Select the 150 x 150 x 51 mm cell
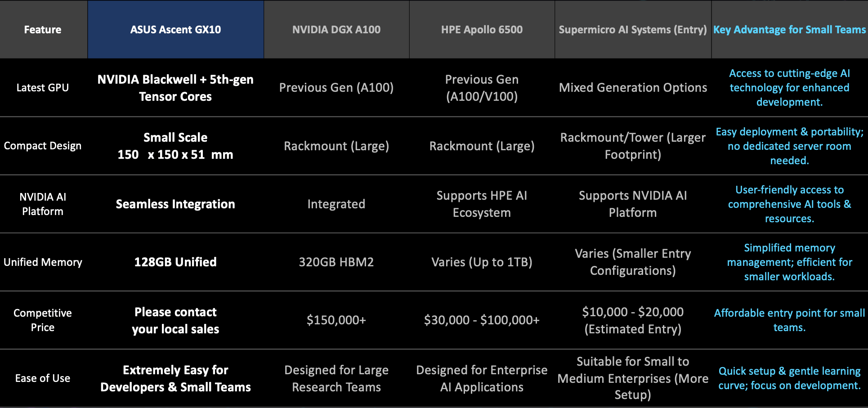Image resolution: width=868 pixels, height=408 pixels. click(175, 155)
